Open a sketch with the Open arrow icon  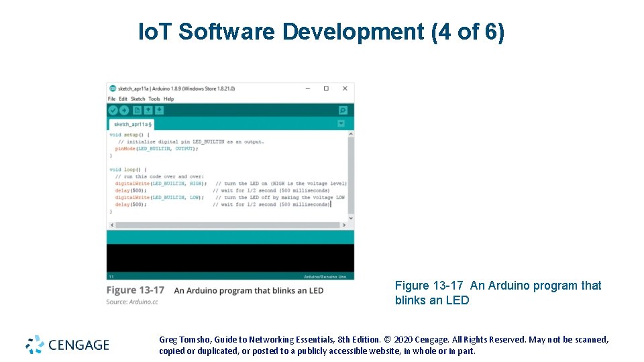click(x=148, y=111)
